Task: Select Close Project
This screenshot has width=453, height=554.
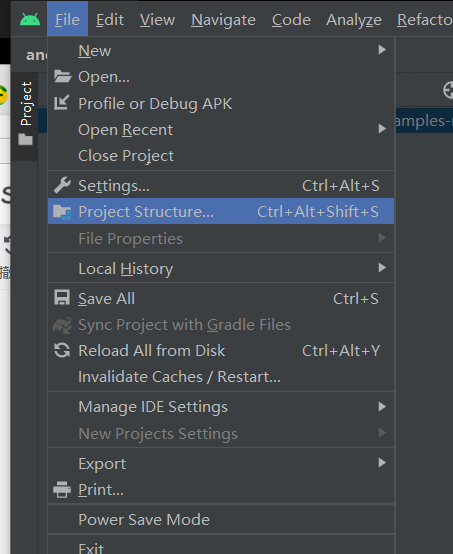Action: [x=221, y=156]
